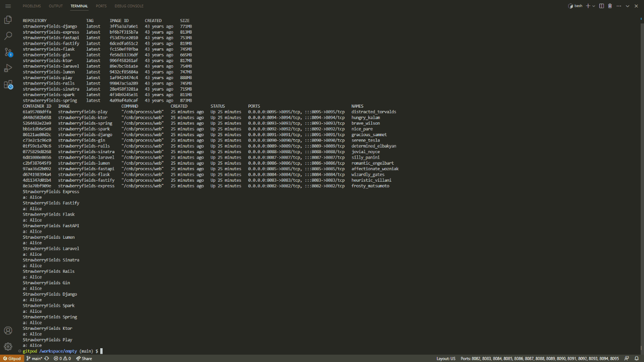This screenshot has width=644, height=362.
Task: Click the Gitpod remote button
Action: [x=11, y=358]
